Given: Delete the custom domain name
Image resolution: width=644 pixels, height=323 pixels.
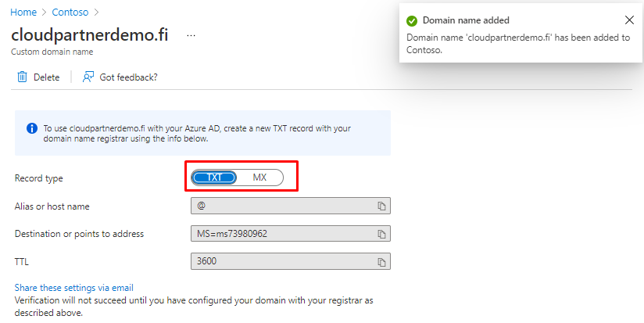Looking at the screenshot, I should click(38, 77).
